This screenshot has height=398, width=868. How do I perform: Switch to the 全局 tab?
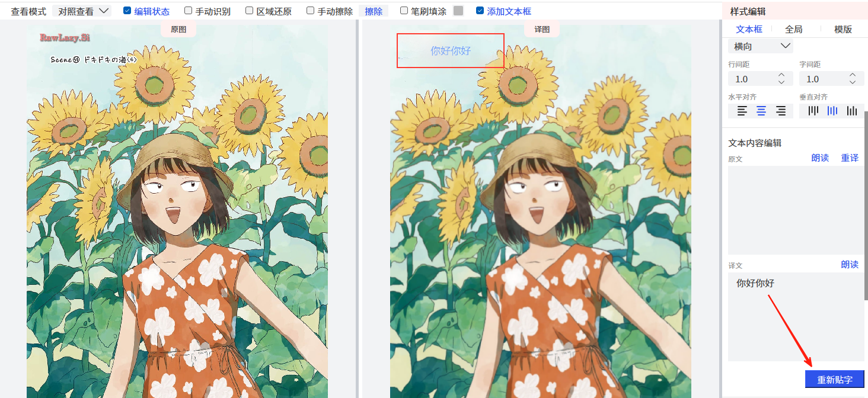[x=793, y=29]
